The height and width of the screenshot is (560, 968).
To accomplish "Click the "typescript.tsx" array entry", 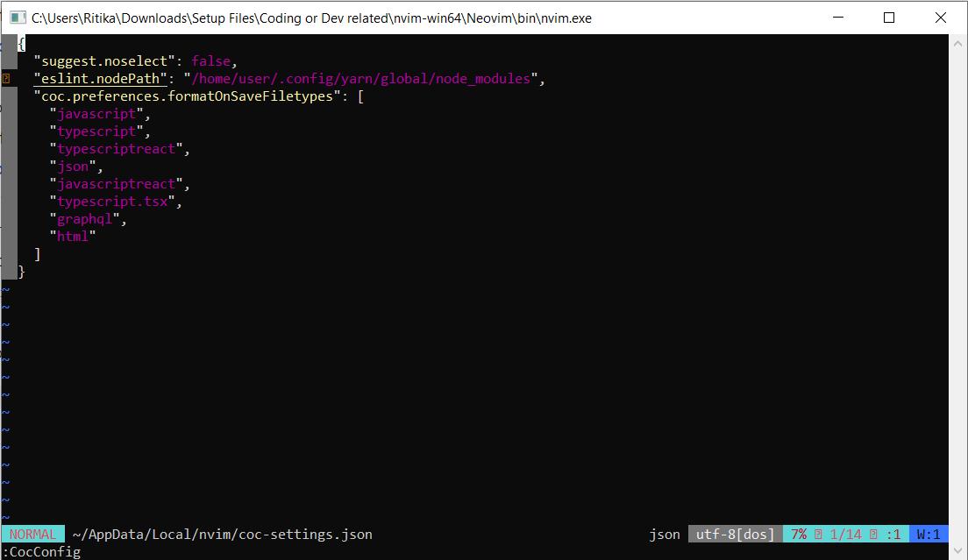I will [112, 202].
